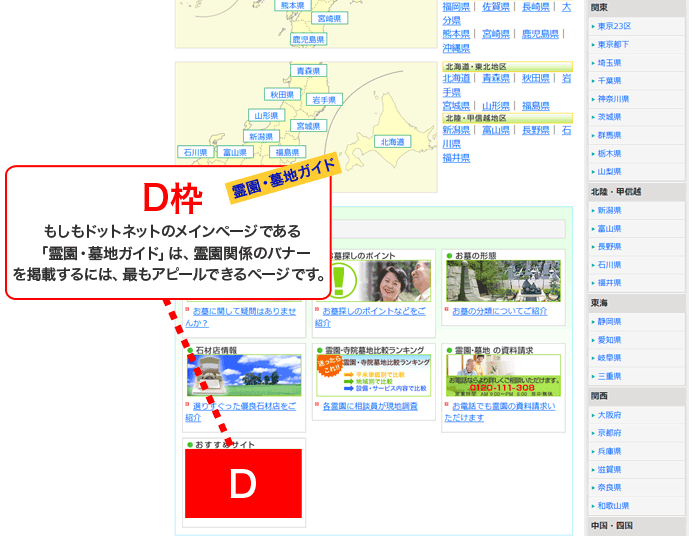Select 秋田県 box on the map
Viewport: 700px width, 538px height.
(282, 95)
